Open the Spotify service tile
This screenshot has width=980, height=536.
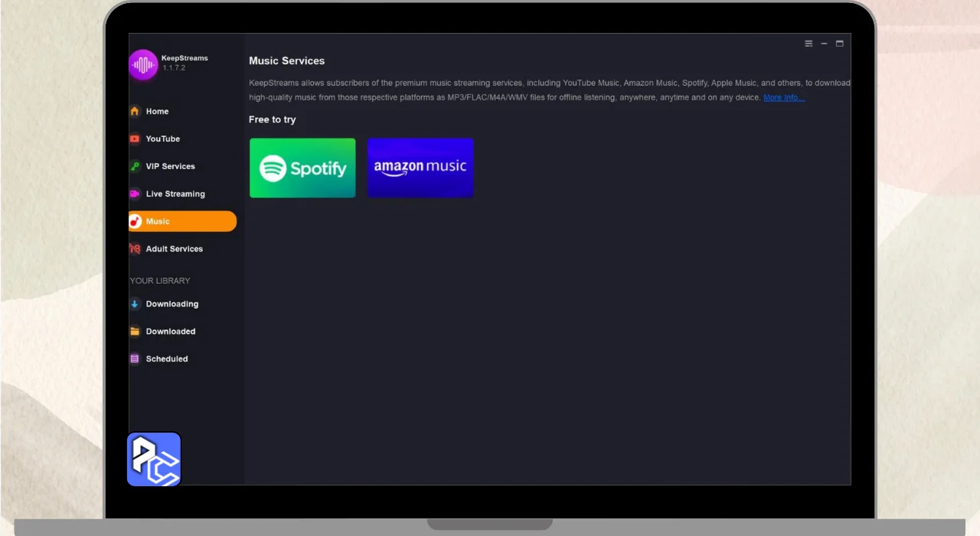click(x=302, y=168)
